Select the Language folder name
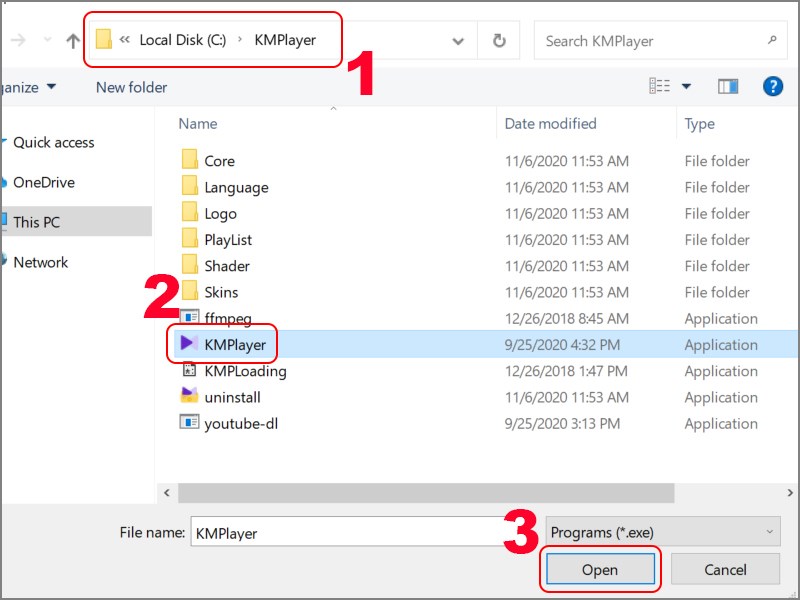This screenshot has height=600, width=800. 236,188
